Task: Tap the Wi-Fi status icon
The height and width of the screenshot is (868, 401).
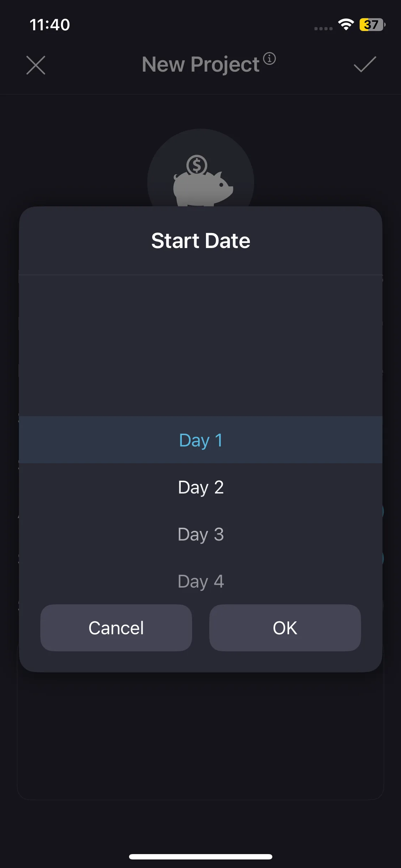Action: coord(346,25)
